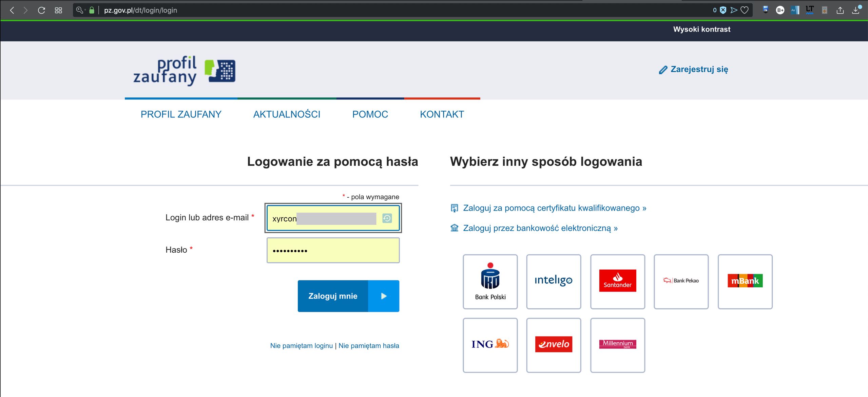Open login by qualified certificate link
The image size is (868, 397).
(554, 208)
